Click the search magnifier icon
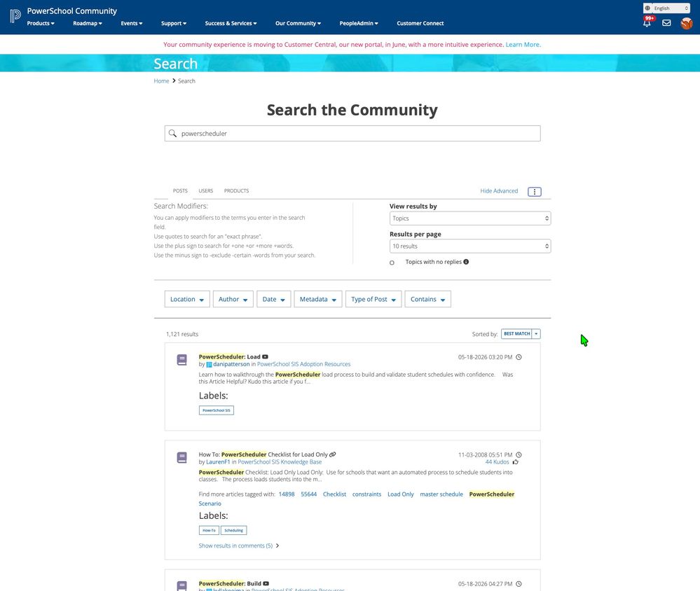Viewport: 700px width, 591px height. (172, 133)
